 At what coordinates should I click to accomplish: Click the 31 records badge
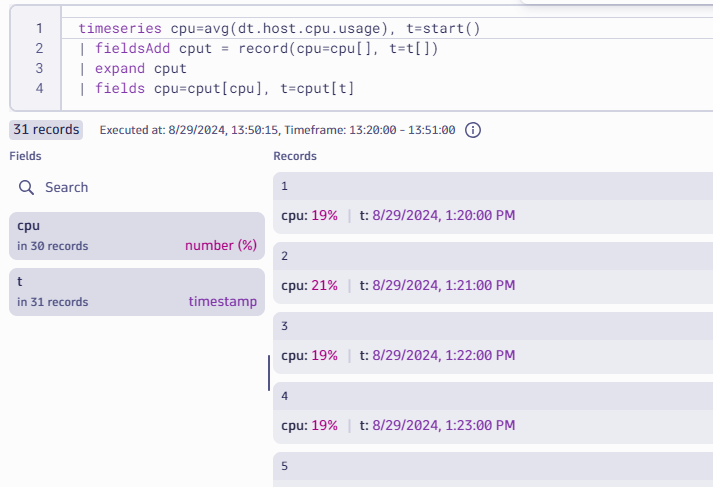(x=46, y=129)
